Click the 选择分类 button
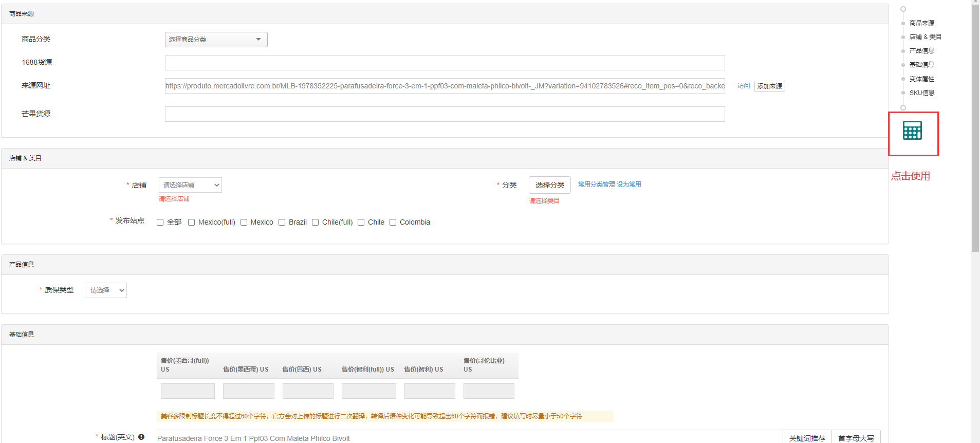The image size is (980, 443). click(x=549, y=185)
